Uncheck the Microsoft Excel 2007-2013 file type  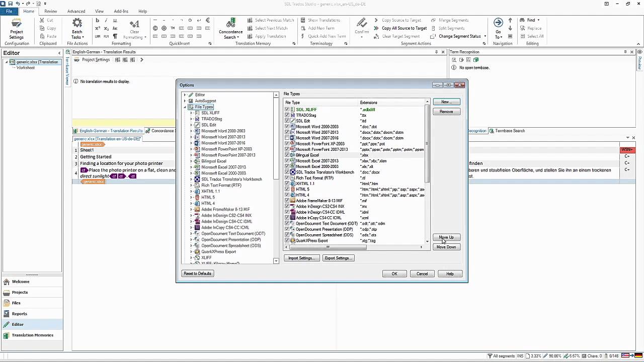click(287, 161)
